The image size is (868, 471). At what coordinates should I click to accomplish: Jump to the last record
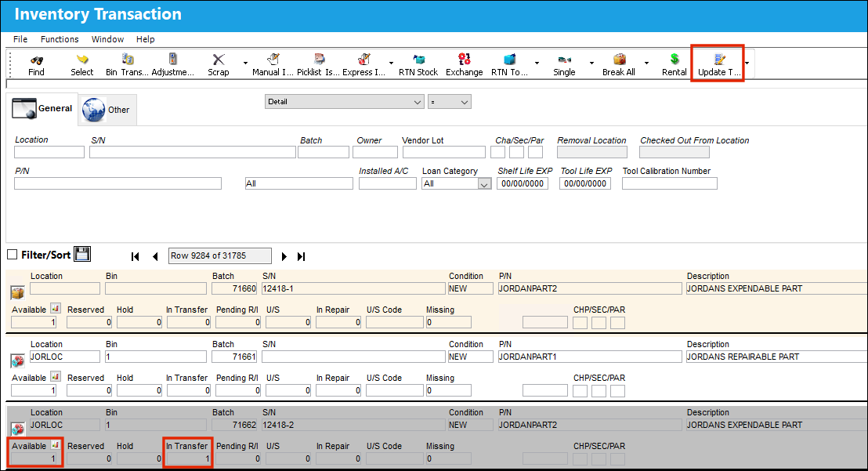click(x=301, y=256)
